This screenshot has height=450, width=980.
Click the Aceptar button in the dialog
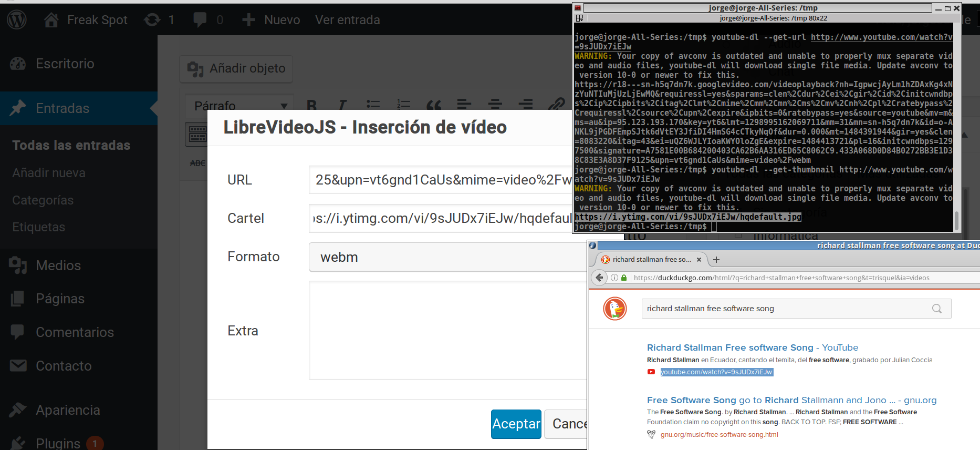coord(516,424)
